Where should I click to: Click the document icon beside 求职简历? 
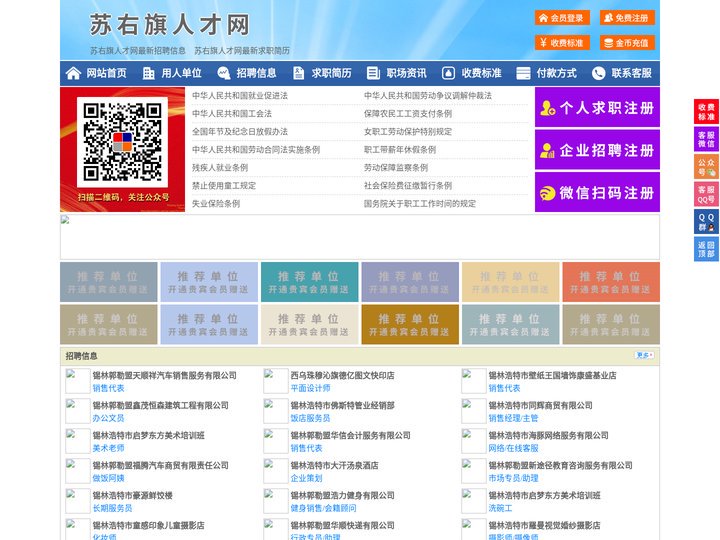(x=298, y=73)
